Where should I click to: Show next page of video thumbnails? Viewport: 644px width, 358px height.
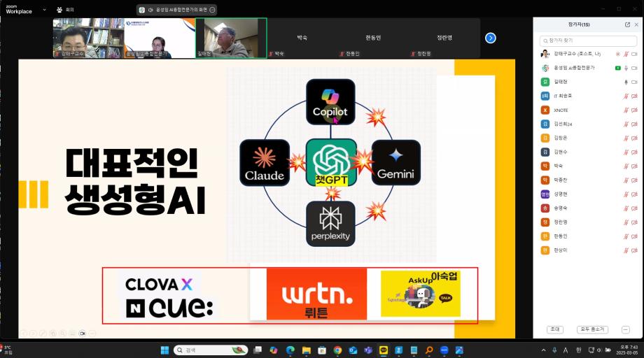pos(491,38)
